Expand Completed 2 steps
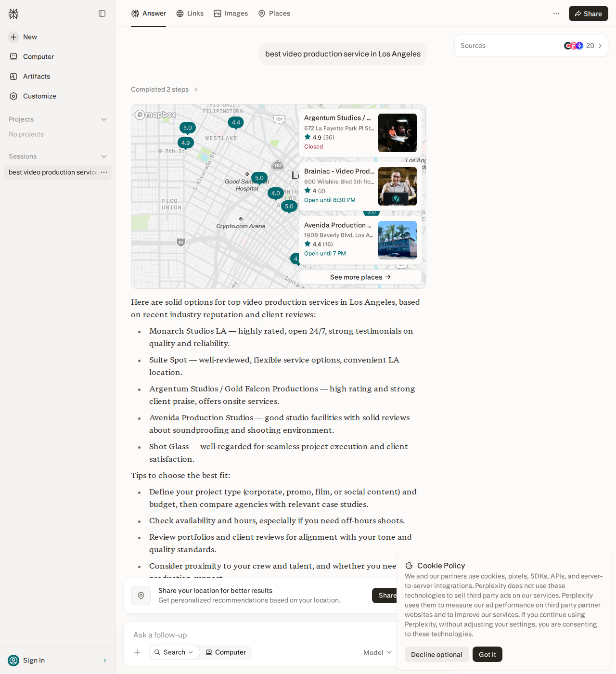 (165, 90)
